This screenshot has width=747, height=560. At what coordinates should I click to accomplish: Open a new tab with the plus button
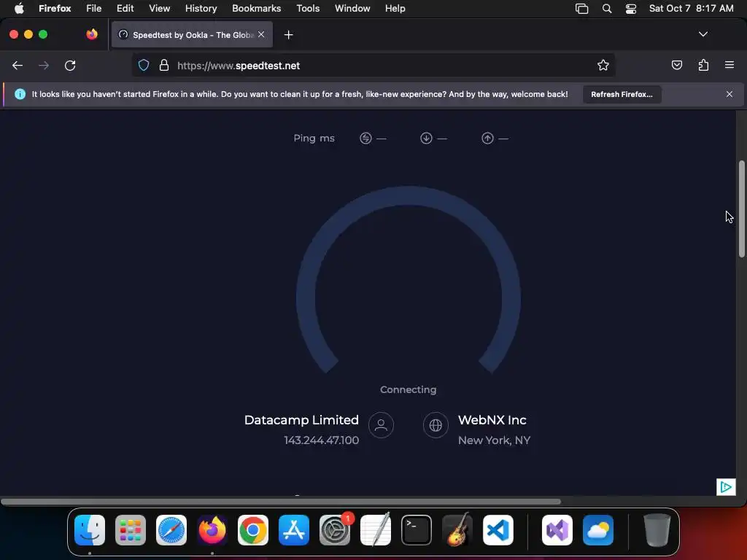[x=288, y=35]
